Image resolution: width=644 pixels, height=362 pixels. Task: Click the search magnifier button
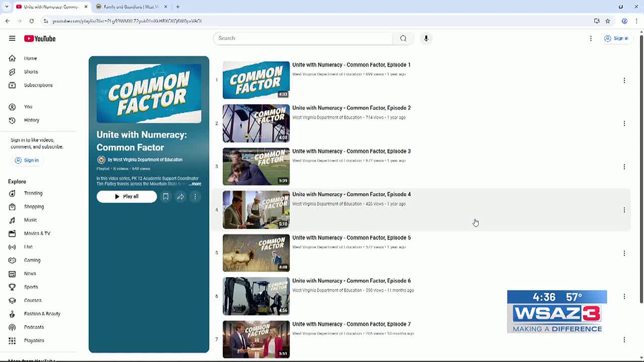click(x=403, y=38)
